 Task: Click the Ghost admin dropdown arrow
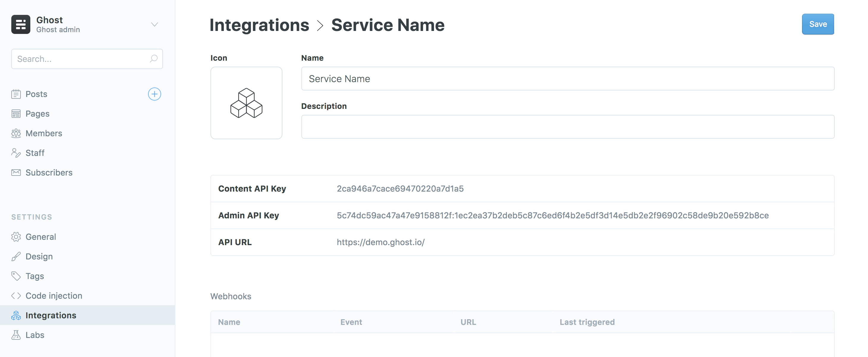pyautogui.click(x=154, y=24)
